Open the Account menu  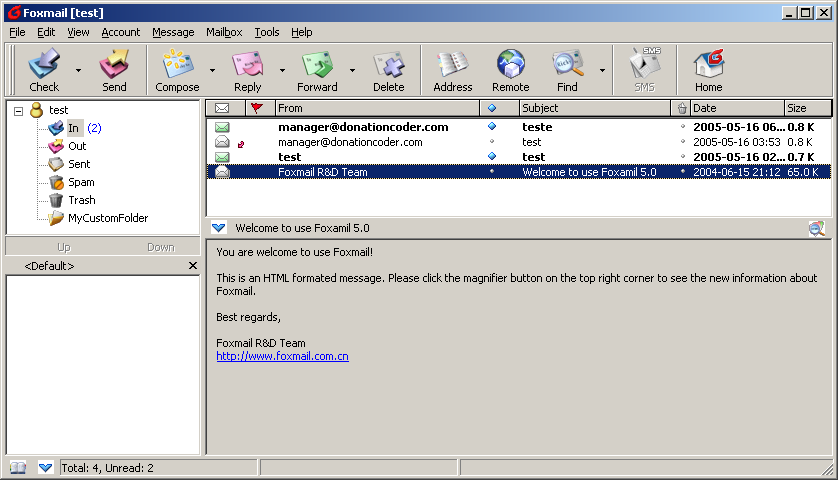(121, 32)
